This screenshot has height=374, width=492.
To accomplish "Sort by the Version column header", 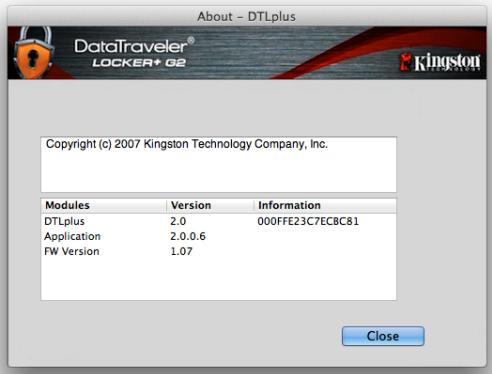I will point(210,205).
